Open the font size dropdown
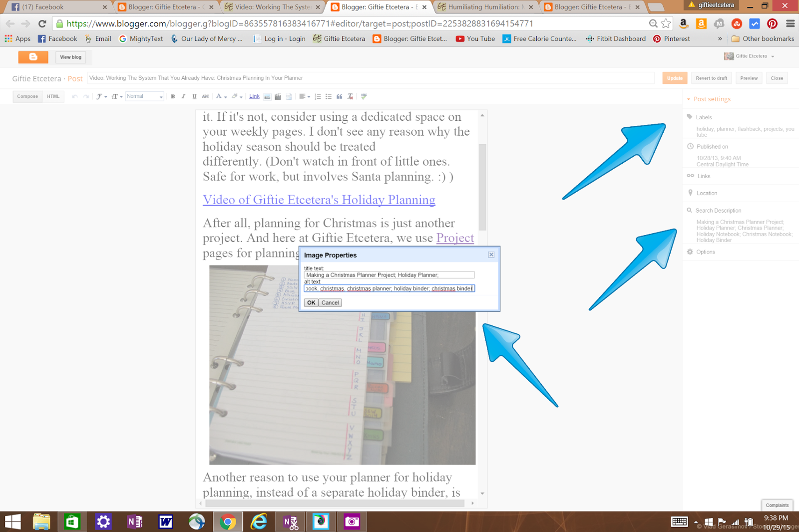Viewport: 799px width, 532px height. click(x=117, y=96)
